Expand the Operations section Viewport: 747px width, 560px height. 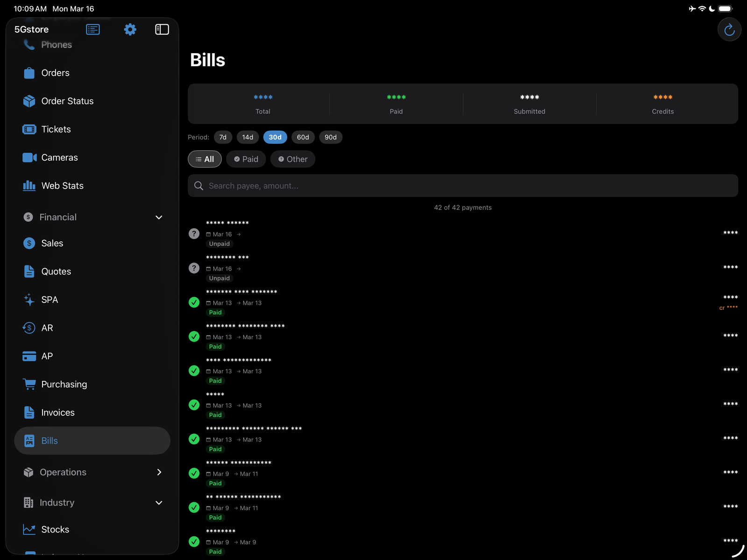tap(159, 472)
